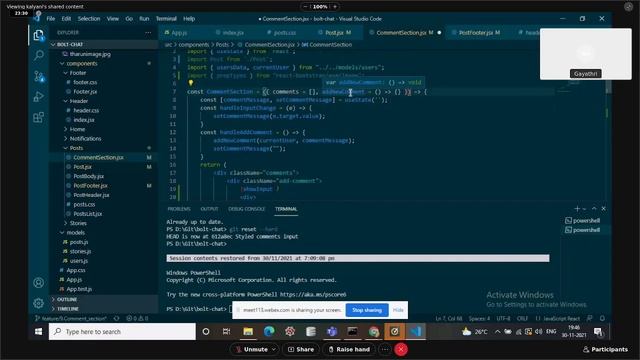Click the red leave meeting button
This screenshot has width=640, height=360.
(401, 349)
